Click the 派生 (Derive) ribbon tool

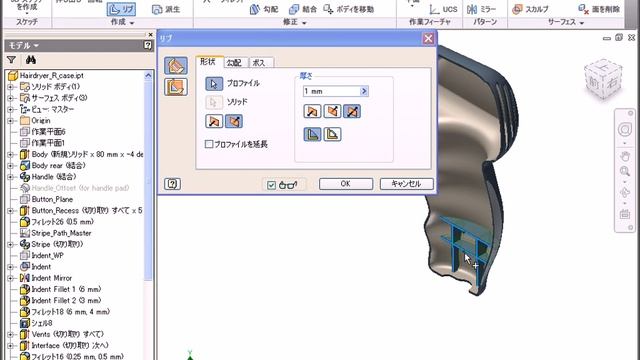[166, 9]
